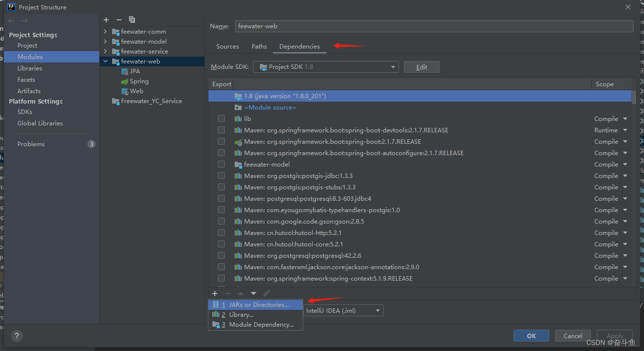Click the copy module icon
This screenshot has width=644, height=351.
coord(132,20)
